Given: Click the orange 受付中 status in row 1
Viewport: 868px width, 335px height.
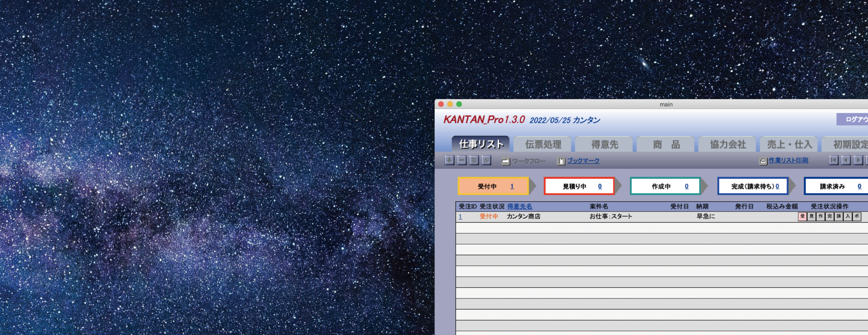Looking at the screenshot, I should click(x=489, y=216).
